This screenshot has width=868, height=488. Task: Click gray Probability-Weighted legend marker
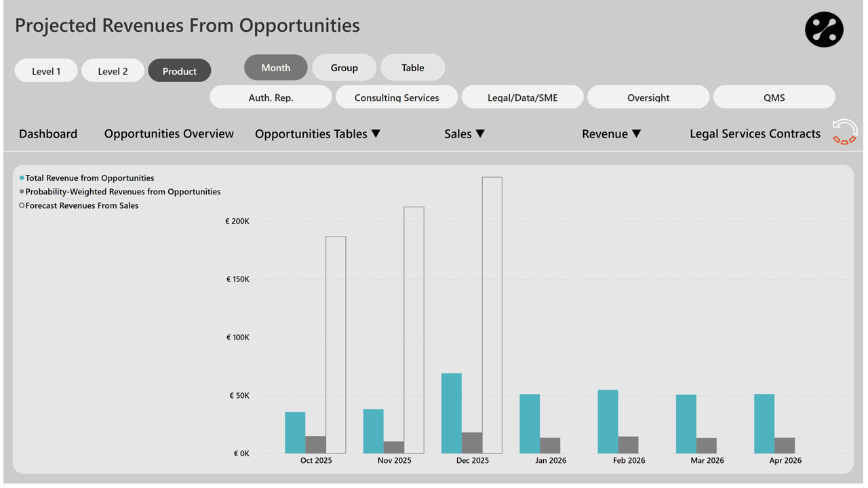click(22, 192)
